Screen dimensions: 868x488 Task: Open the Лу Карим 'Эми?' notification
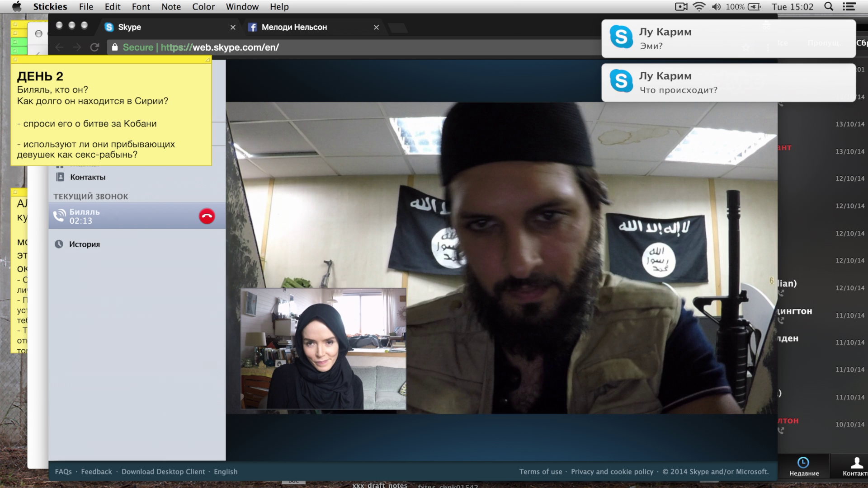728,38
